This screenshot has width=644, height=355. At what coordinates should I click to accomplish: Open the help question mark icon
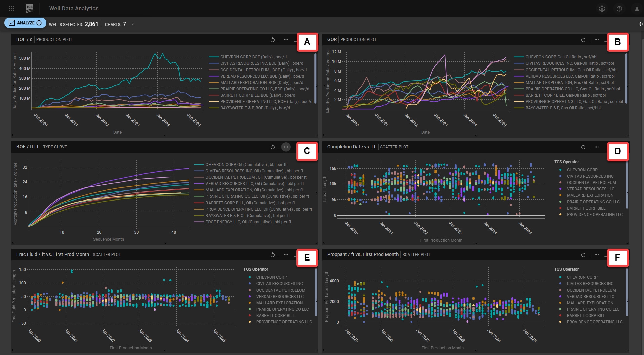(x=619, y=9)
